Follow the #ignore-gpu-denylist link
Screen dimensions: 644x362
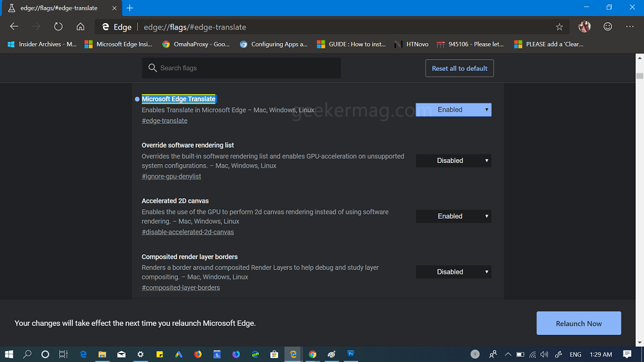point(171,176)
